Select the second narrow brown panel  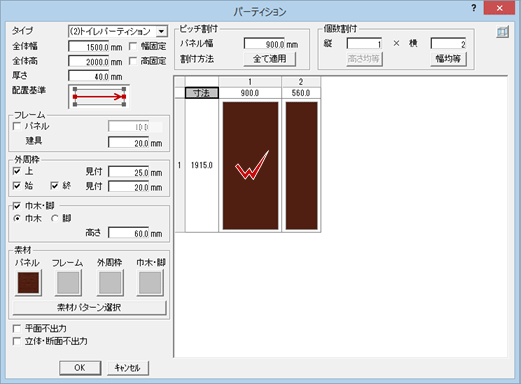[301, 166]
